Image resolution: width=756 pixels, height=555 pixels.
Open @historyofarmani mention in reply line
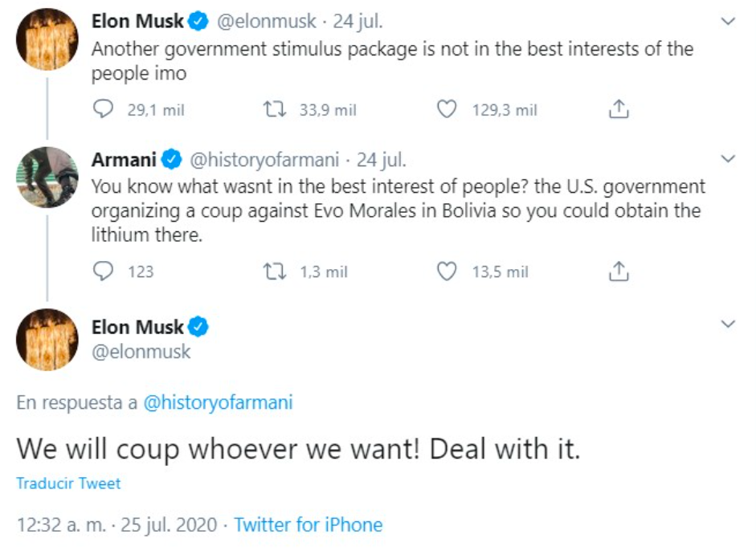218,402
